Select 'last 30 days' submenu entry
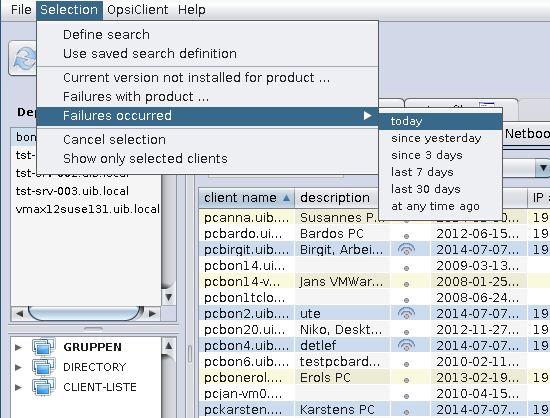The width and height of the screenshot is (550, 418). (425, 189)
